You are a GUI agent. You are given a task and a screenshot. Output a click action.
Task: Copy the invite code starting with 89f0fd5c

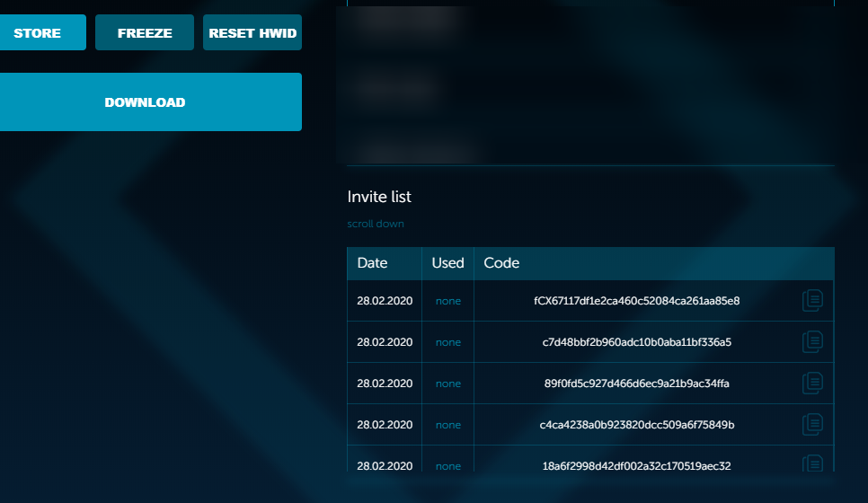pyautogui.click(x=812, y=384)
